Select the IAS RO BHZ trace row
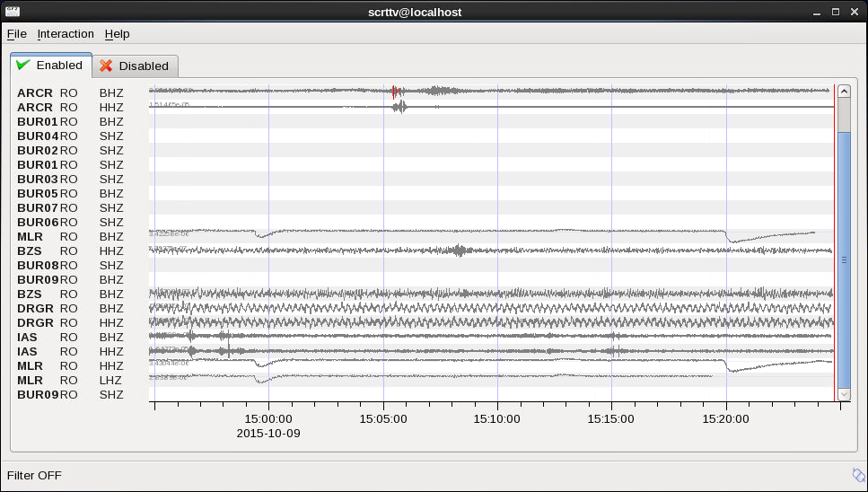This screenshot has height=492, width=868. click(425, 337)
